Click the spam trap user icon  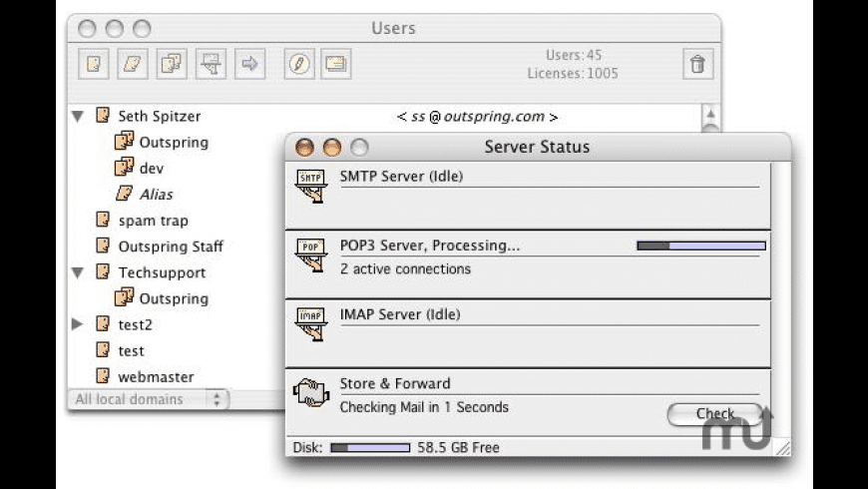tap(103, 220)
